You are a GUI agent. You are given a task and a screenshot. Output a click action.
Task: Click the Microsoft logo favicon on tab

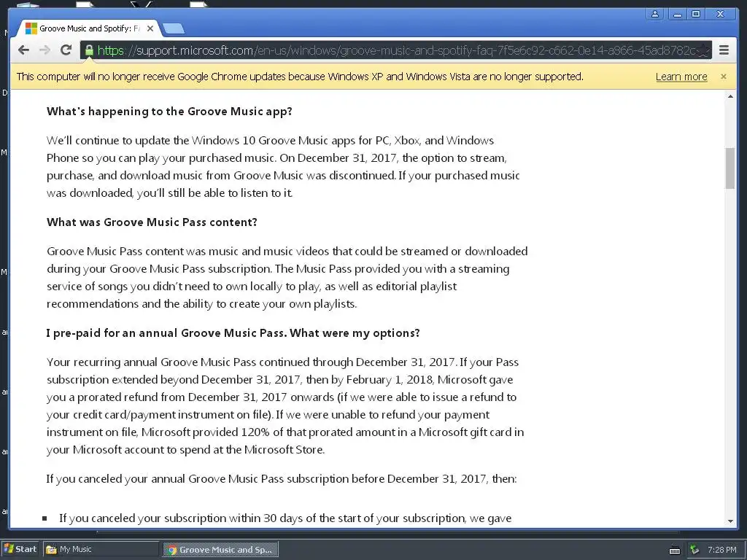click(31, 28)
